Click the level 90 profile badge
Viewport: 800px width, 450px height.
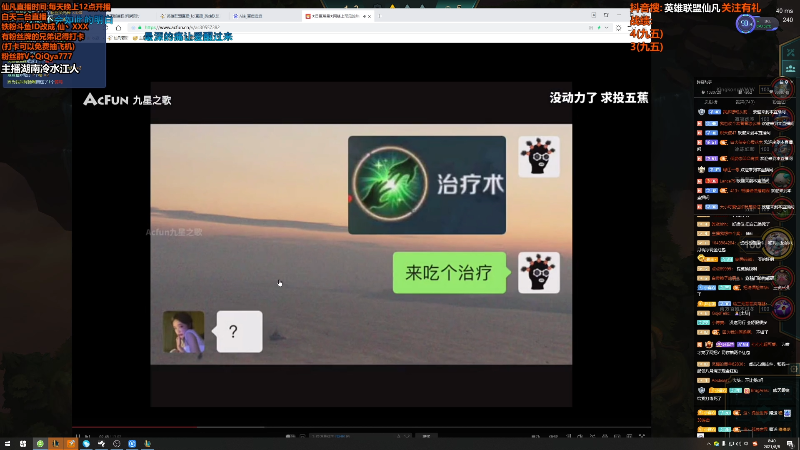coord(745,23)
